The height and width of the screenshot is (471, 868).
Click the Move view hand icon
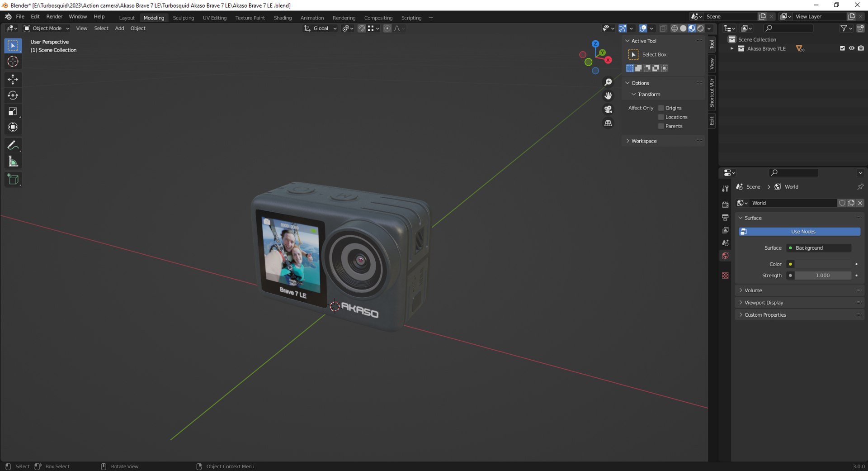(x=608, y=95)
